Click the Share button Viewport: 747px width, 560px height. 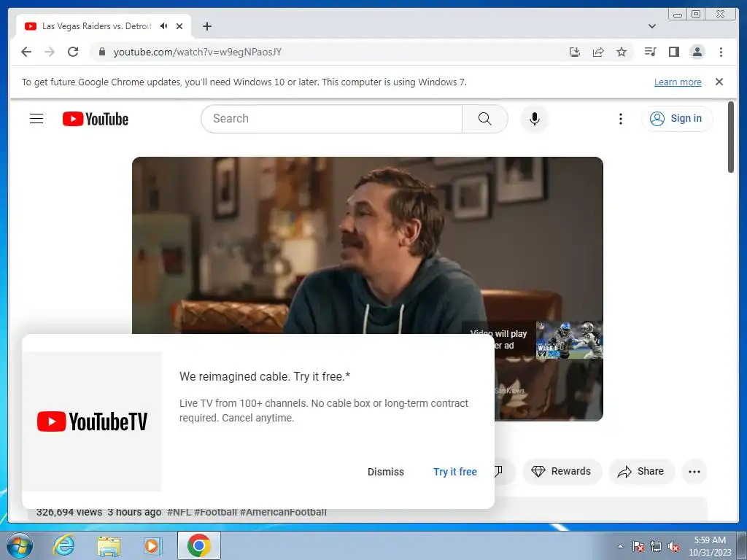641,472
